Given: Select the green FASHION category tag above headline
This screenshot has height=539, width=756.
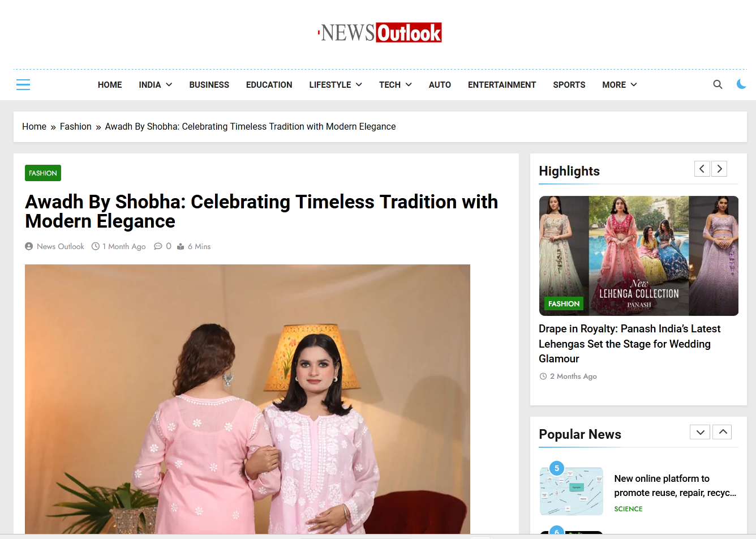Looking at the screenshot, I should coord(43,173).
